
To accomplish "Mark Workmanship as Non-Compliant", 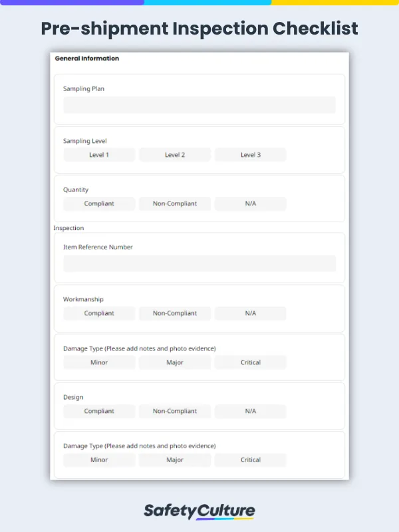I will 174,313.
